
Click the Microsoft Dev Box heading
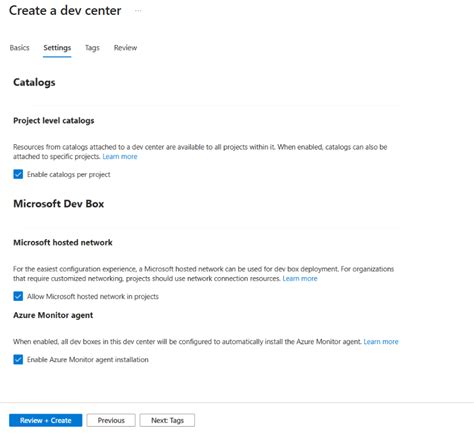59,204
